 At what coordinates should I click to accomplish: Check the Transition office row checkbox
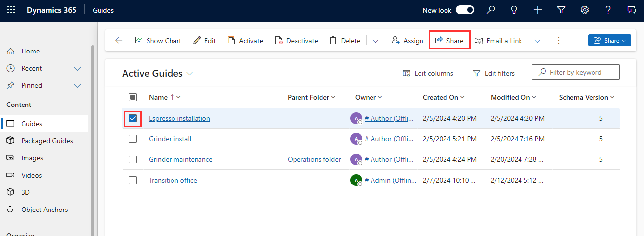[x=133, y=180]
